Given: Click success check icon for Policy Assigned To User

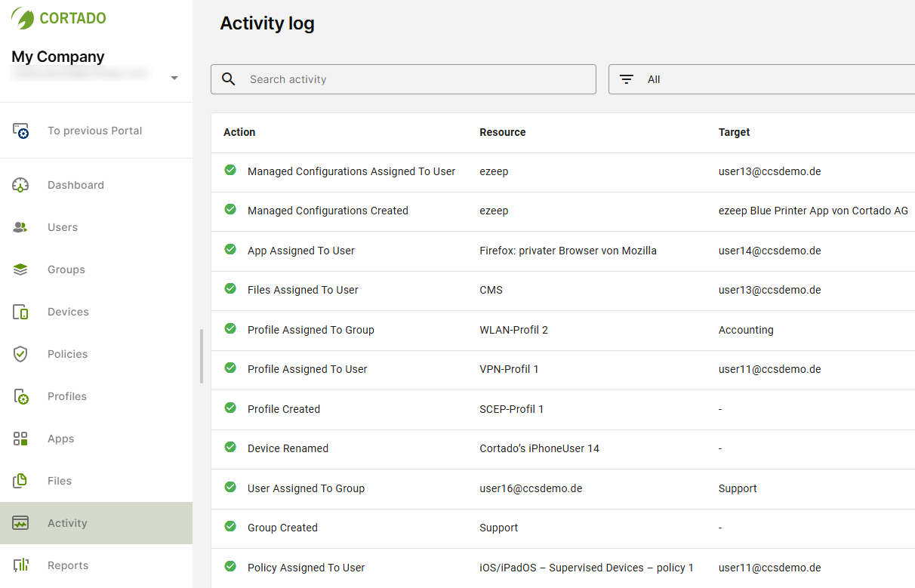Looking at the screenshot, I should pos(230,566).
